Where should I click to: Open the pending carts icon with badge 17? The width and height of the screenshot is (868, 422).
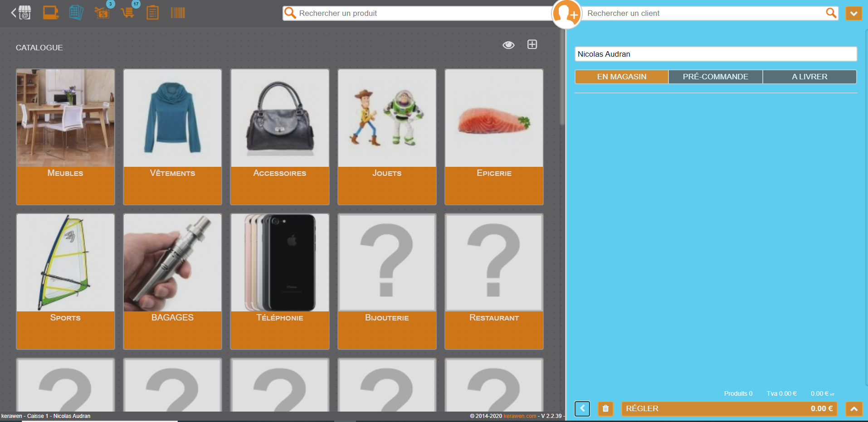tap(128, 13)
